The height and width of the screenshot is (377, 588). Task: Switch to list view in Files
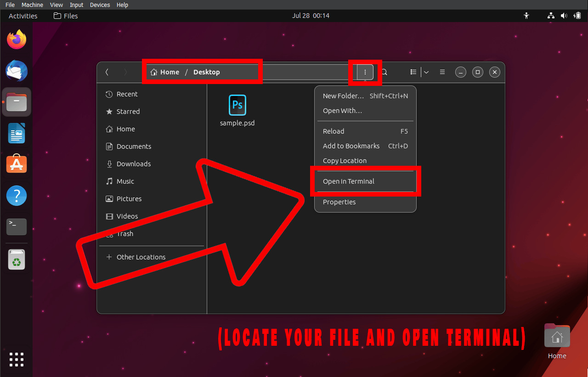tap(413, 72)
